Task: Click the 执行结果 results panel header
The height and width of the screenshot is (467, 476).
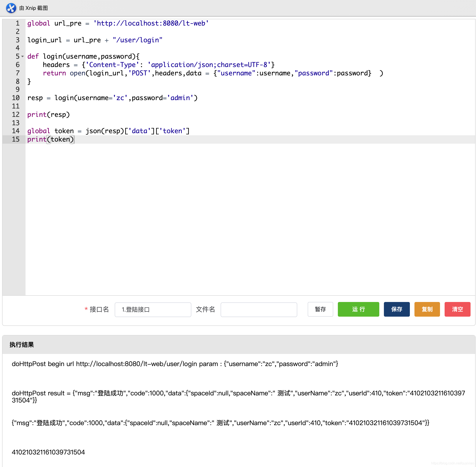Action: (239, 345)
